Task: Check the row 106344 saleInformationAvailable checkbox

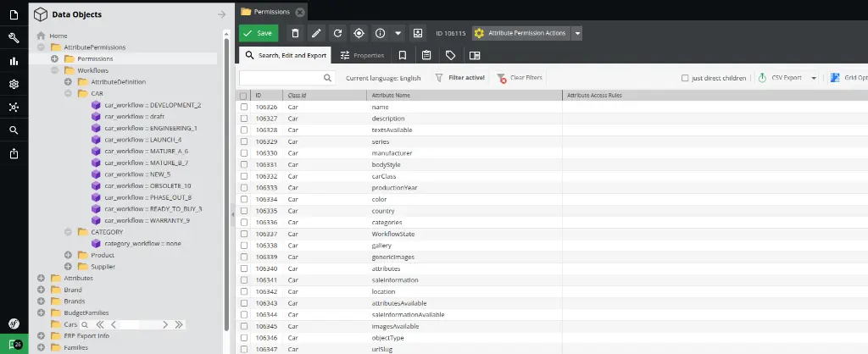Action: (243, 315)
